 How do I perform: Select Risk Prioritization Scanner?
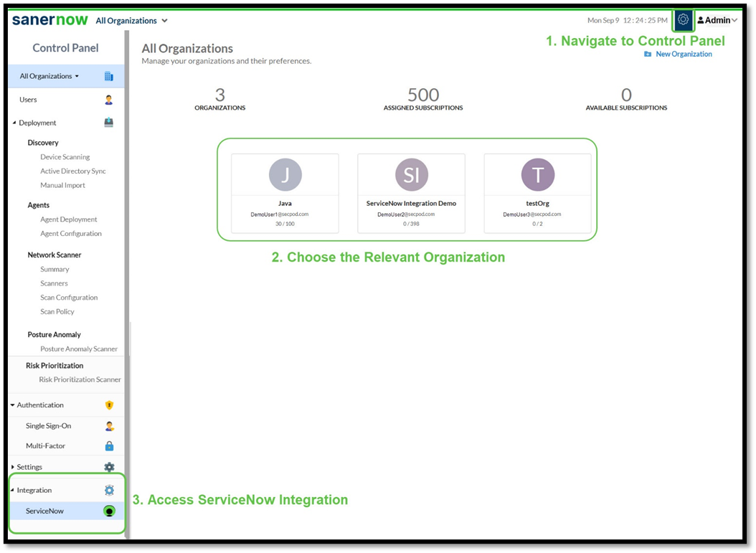coord(80,379)
